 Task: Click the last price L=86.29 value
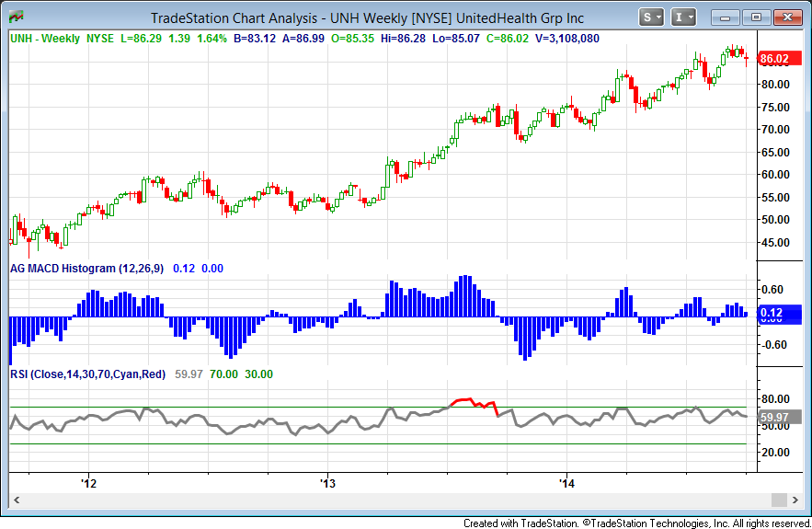click(141, 39)
